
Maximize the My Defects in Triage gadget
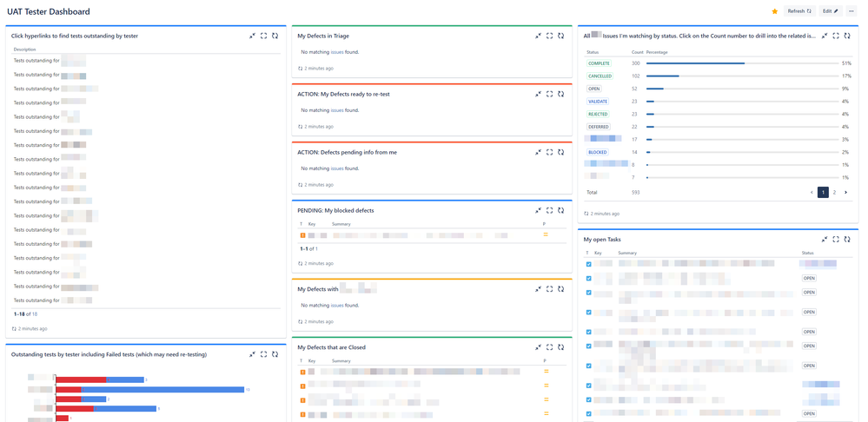click(549, 36)
